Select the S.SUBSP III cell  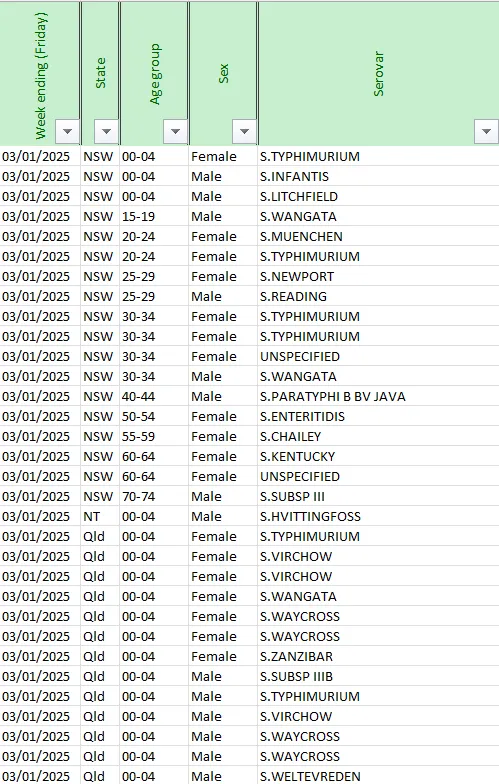(x=378, y=496)
